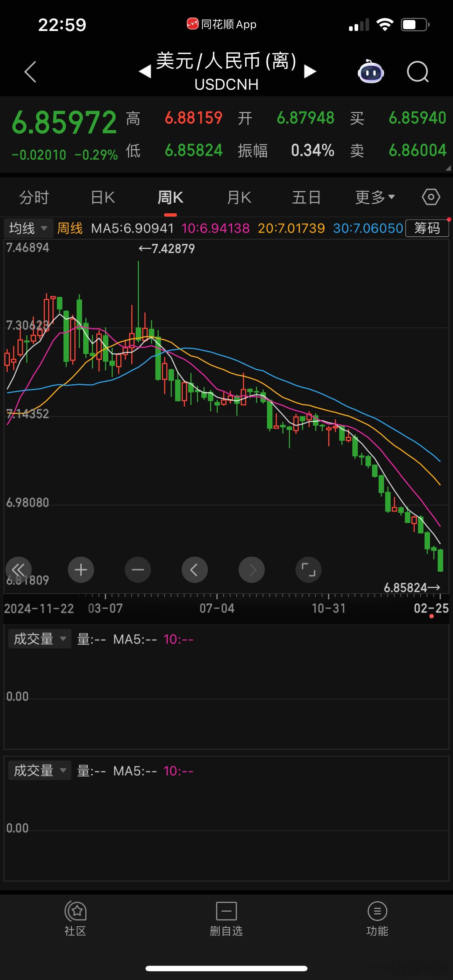
Task: Tap date label 10-31
Action: coord(329,608)
